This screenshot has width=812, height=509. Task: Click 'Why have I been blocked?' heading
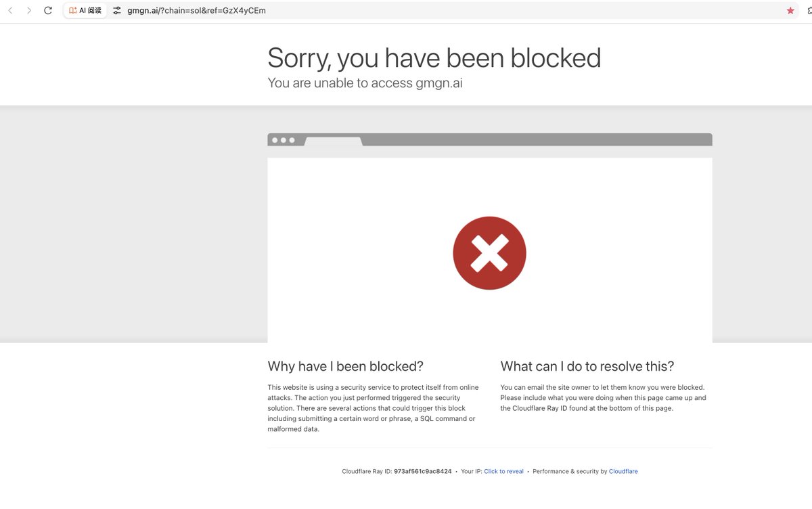[x=345, y=366]
